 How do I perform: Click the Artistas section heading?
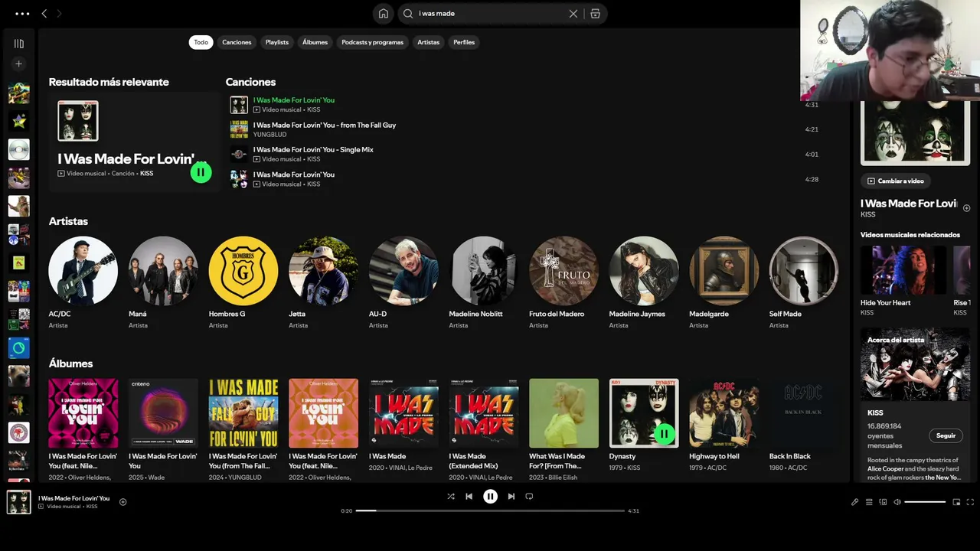point(68,221)
